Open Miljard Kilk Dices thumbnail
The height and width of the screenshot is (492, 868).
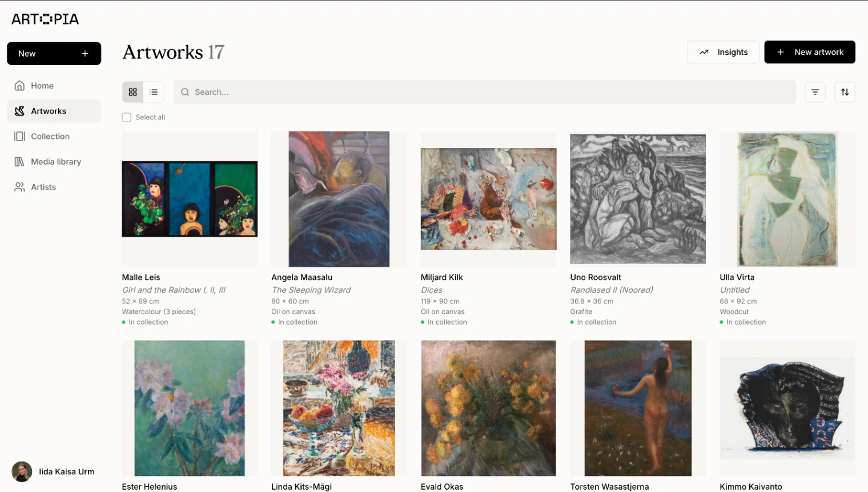(489, 199)
